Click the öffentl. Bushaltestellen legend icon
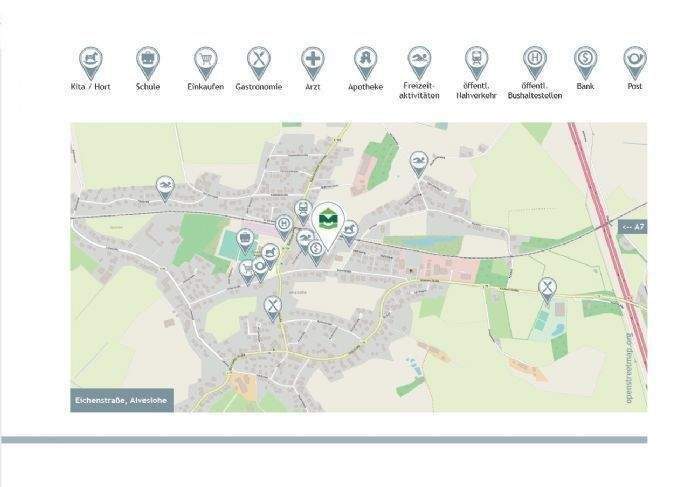The width and height of the screenshot is (690, 487). (x=535, y=61)
